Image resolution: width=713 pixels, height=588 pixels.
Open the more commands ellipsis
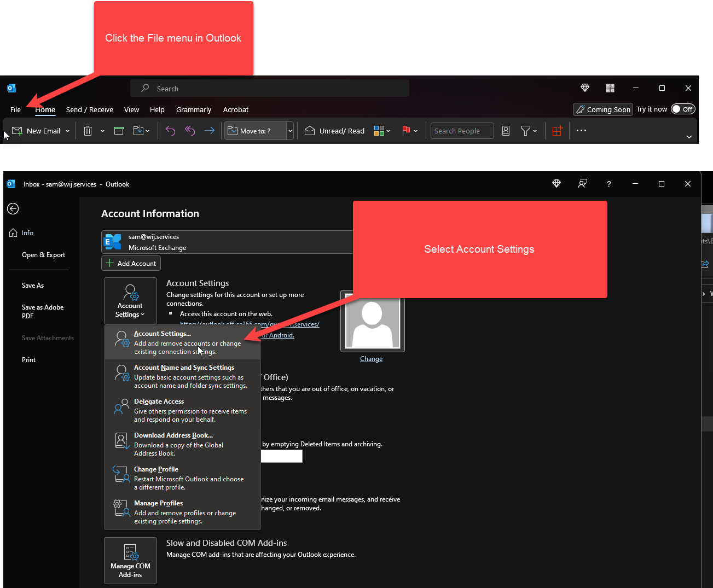(x=581, y=131)
